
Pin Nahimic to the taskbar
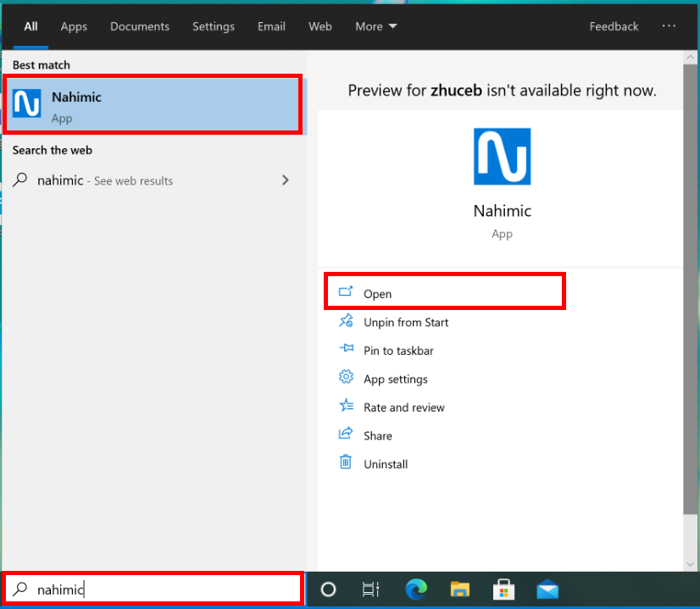[397, 351]
